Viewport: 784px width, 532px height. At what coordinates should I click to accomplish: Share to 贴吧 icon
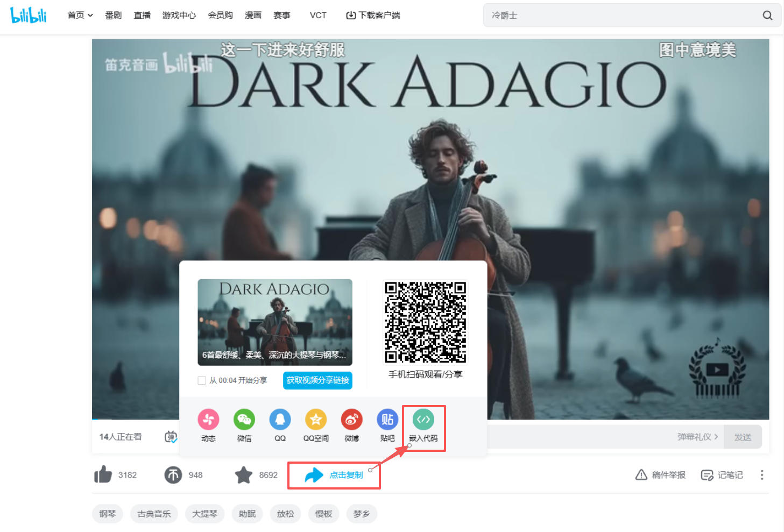tap(387, 420)
